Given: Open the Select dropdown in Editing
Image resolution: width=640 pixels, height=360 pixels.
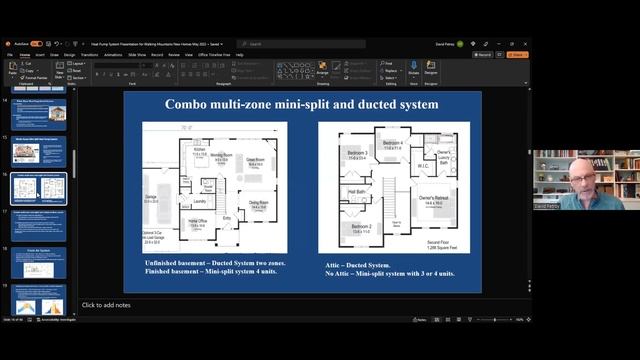Looking at the screenshot, I should (389, 78).
